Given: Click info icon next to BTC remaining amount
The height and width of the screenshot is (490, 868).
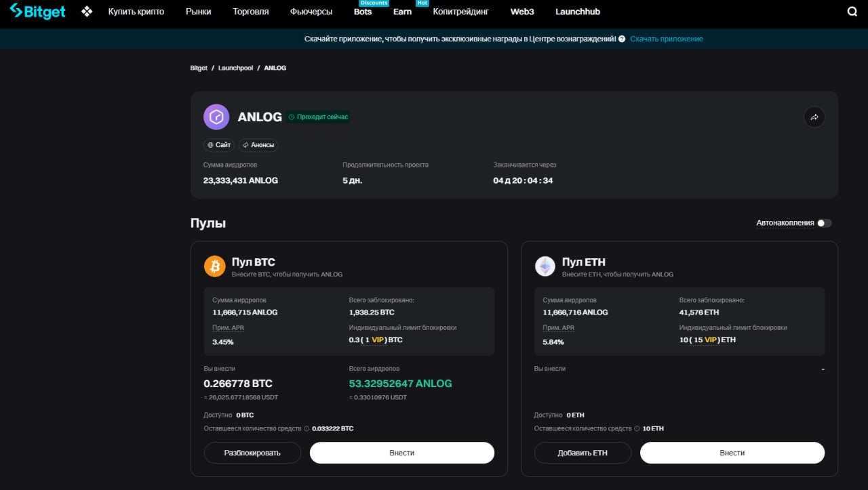Looking at the screenshot, I should point(307,428).
